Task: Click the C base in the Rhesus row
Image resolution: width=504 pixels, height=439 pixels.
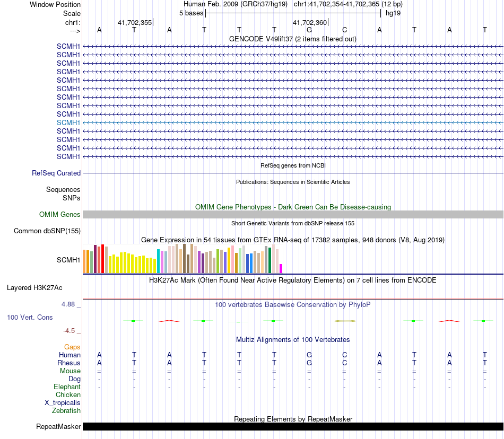Action: (344, 363)
